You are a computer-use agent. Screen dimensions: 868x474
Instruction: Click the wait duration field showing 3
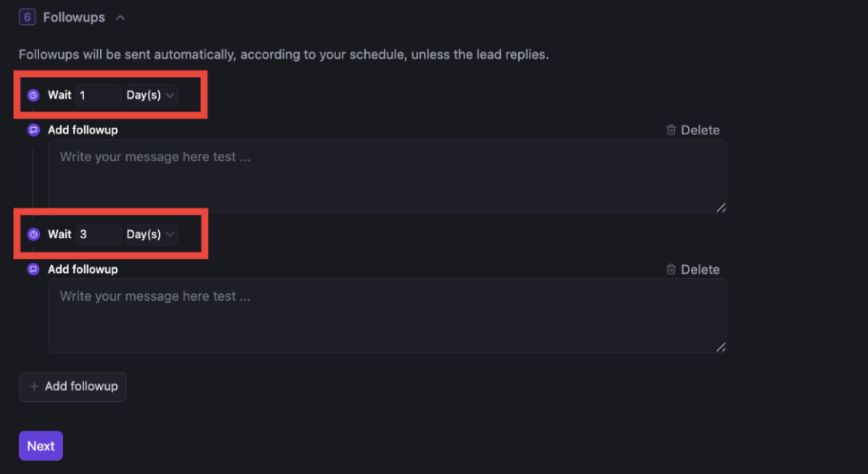point(98,234)
